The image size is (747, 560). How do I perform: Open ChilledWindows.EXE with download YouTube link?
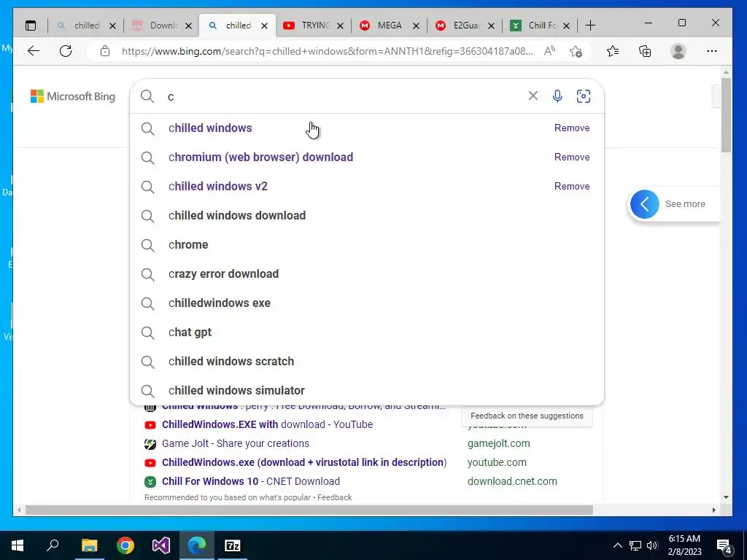pos(267,424)
